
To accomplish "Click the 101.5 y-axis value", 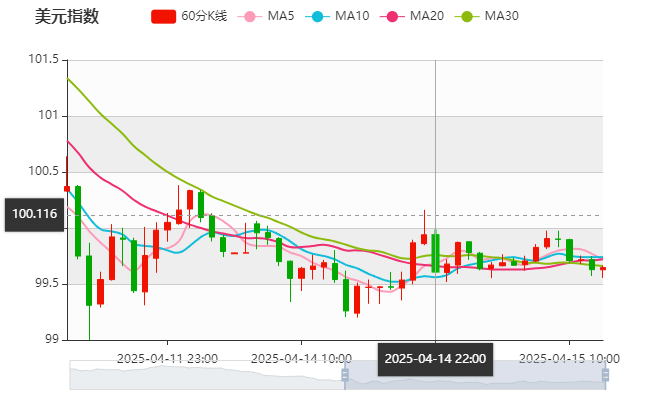I will pos(44,59).
